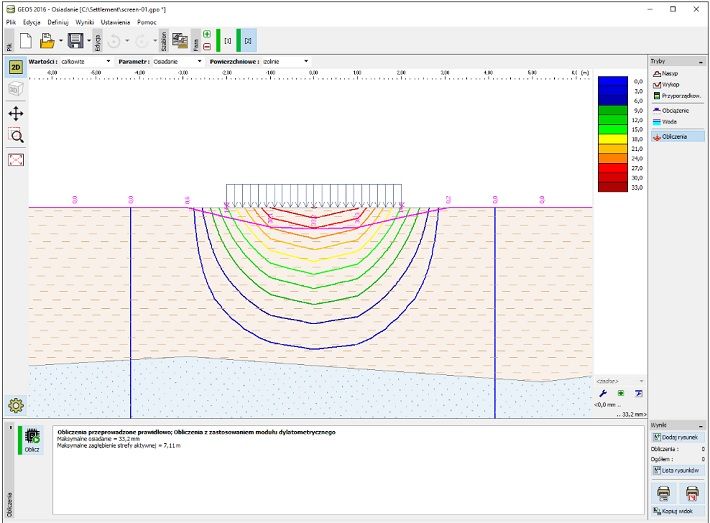Click green scale range icon
The width and height of the screenshot is (710, 523).
click(x=621, y=393)
